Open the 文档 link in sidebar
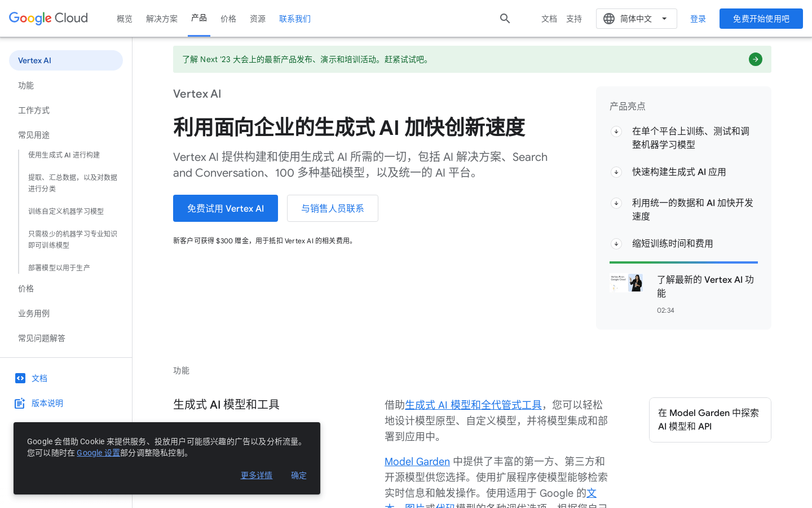This screenshot has width=812, height=508. click(x=39, y=378)
